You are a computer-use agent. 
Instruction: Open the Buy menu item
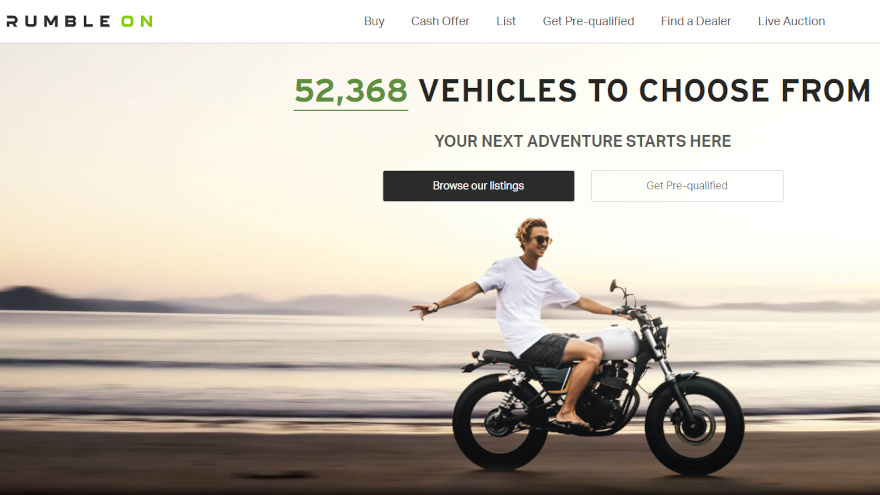374,21
